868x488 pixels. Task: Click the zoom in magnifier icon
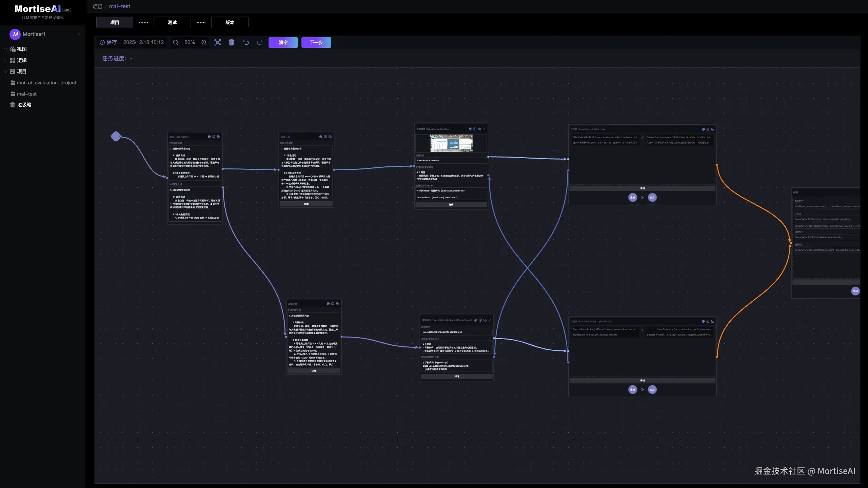click(x=204, y=42)
